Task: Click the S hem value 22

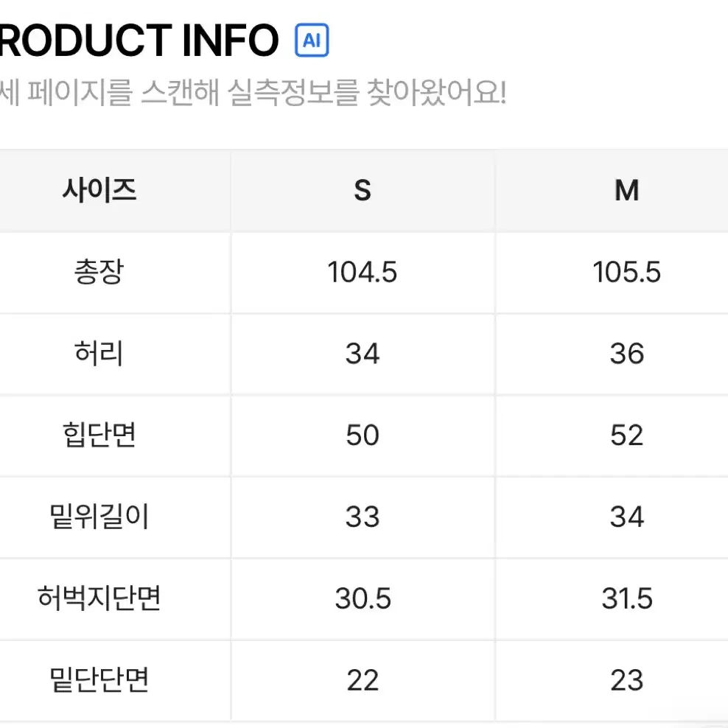Action: point(363,680)
